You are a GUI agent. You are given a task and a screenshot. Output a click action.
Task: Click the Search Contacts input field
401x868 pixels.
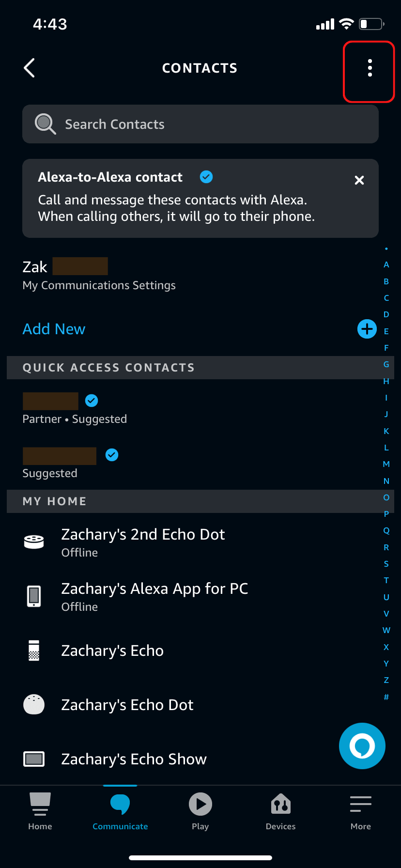[200, 124]
